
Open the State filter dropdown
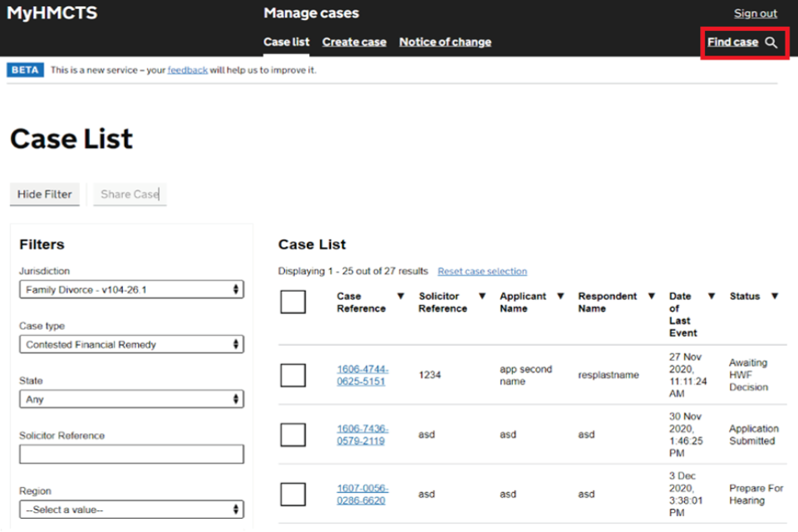click(x=131, y=399)
